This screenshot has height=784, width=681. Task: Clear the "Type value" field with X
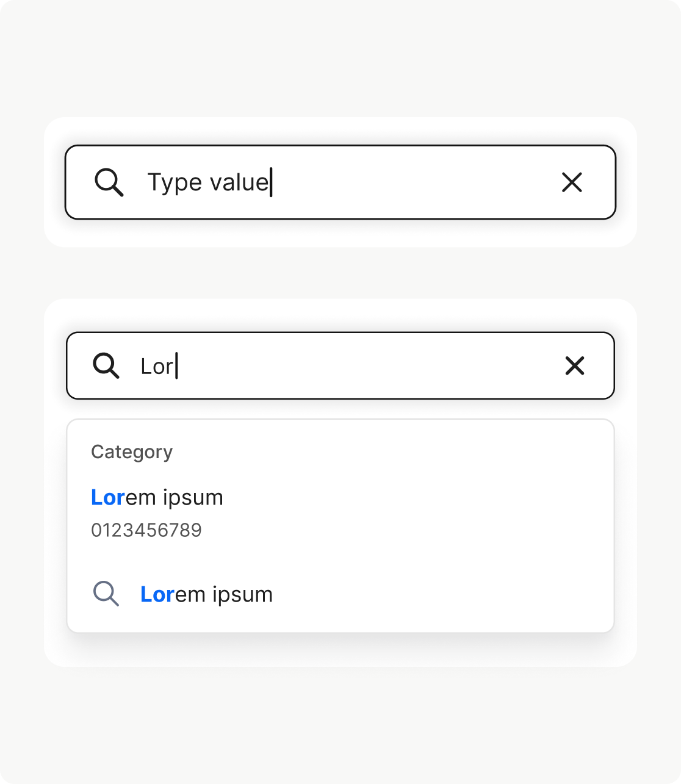(x=572, y=182)
